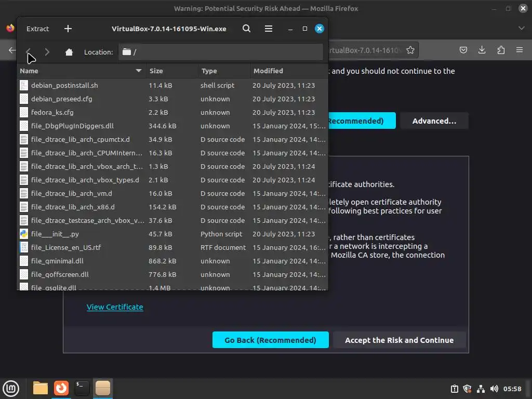The image size is (532, 399).
Task: Click the file icon beside fedora_ks.cfg
Action: (24, 112)
